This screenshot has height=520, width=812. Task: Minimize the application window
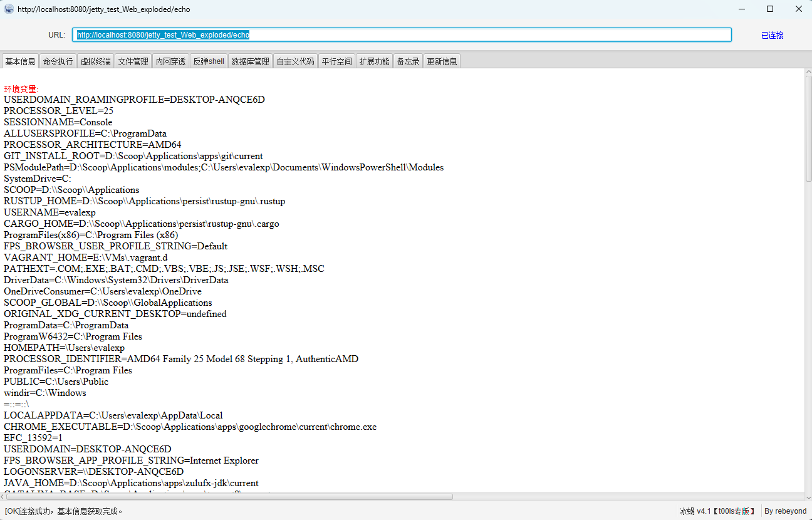(742, 9)
